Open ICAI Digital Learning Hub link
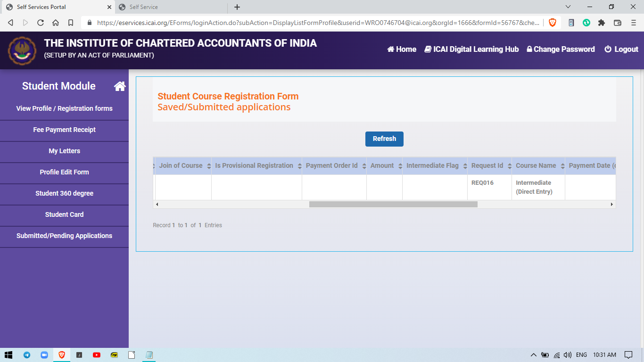This screenshot has width=644, height=362. coord(471,49)
